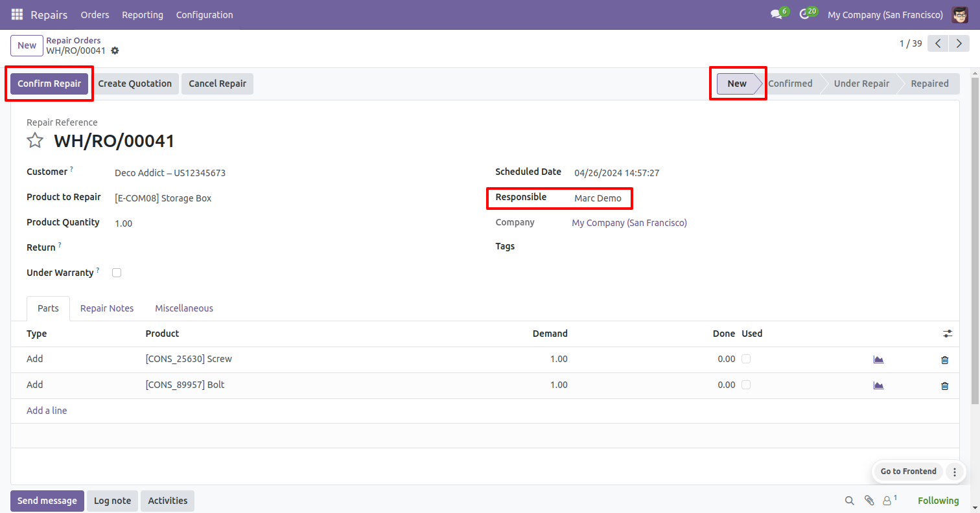Open the Orders menu
This screenshot has width=980, height=513.
coord(95,14)
